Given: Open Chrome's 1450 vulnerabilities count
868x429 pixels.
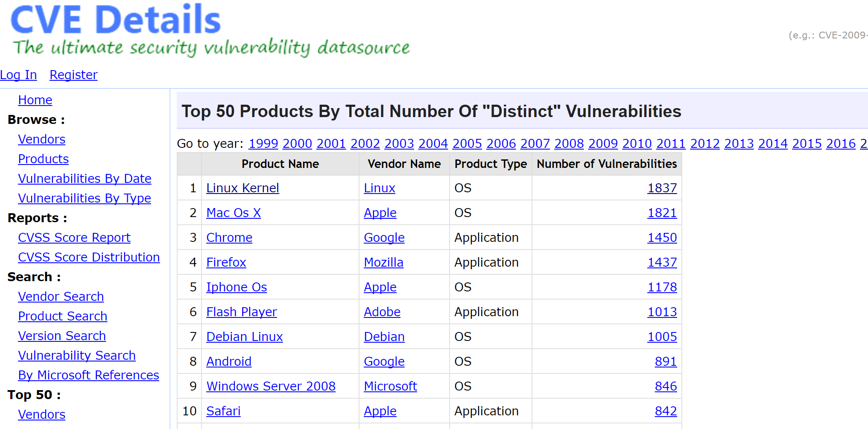Looking at the screenshot, I should pyautogui.click(x=662, y=238).
